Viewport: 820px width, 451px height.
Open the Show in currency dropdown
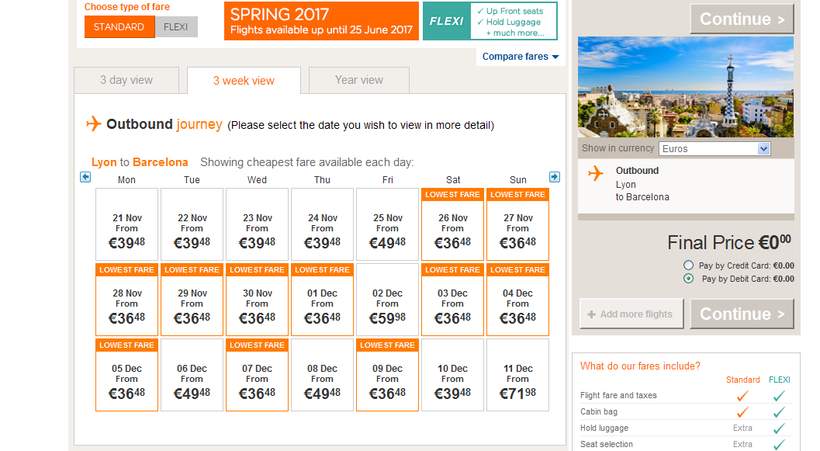(x=714, y=148)
